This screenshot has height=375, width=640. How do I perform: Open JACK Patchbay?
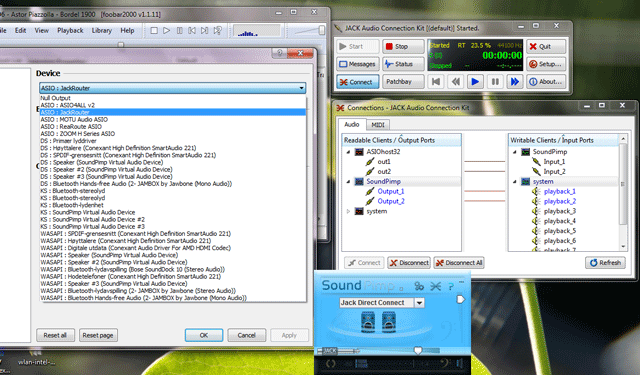(403, 82)
